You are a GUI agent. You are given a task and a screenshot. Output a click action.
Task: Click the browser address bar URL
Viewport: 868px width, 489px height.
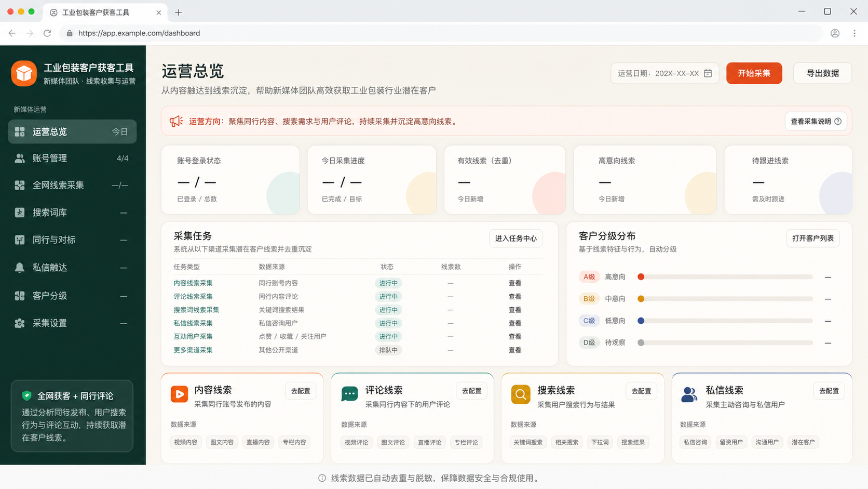139,33
